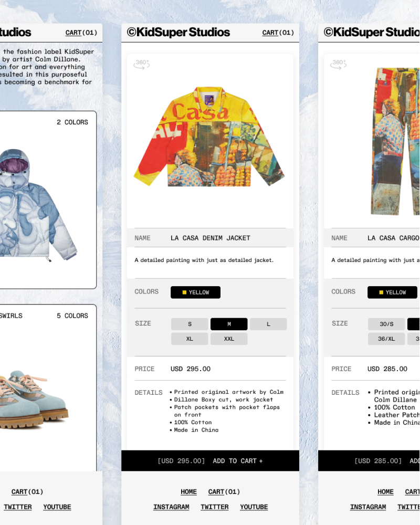Pick size 30/S for the cargo pants

coord(386,324)
